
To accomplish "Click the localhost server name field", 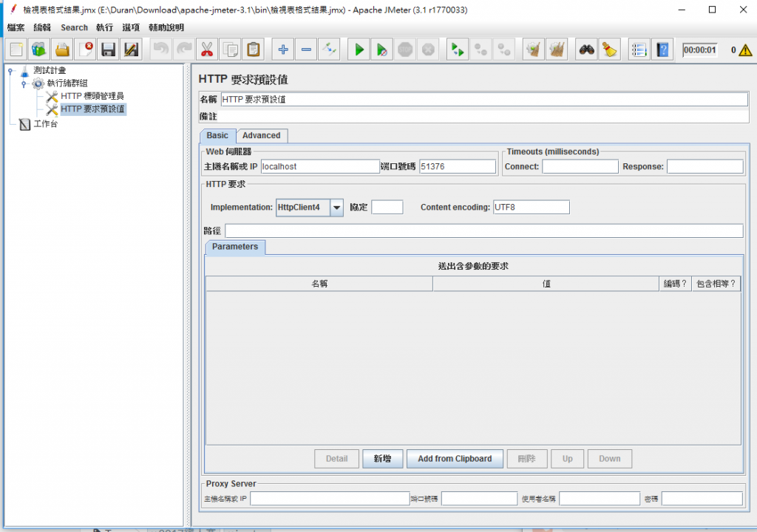I will pyautogui.click(x=320, y=166).
